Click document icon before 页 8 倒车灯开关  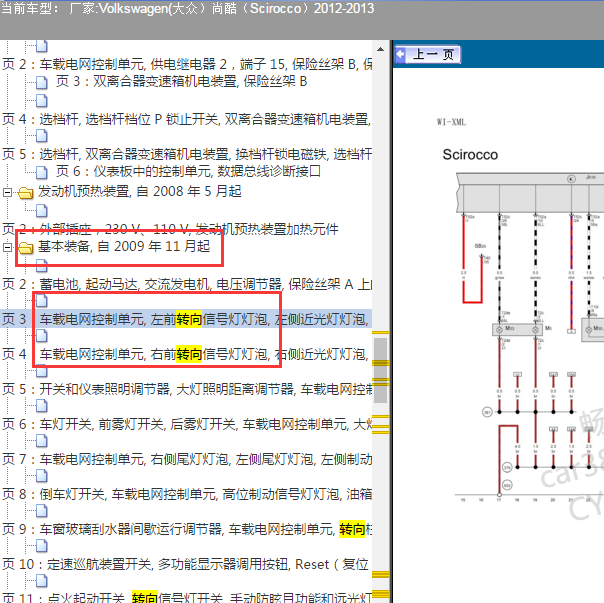coord(42,476)
